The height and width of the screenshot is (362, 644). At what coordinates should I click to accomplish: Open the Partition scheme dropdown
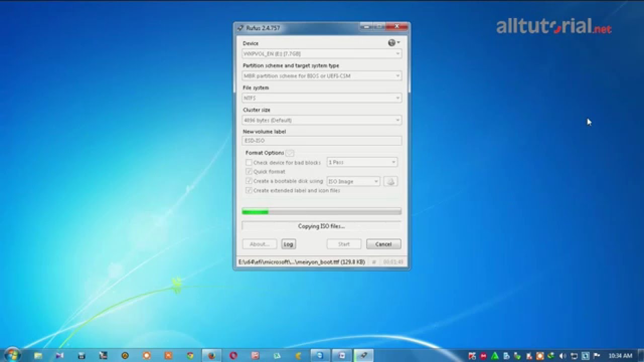coord(322,76)
